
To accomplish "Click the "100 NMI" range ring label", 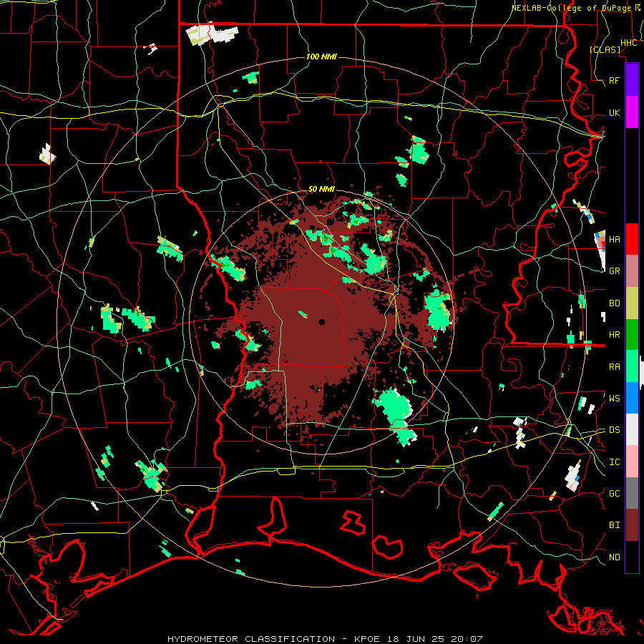I will 321,57.
